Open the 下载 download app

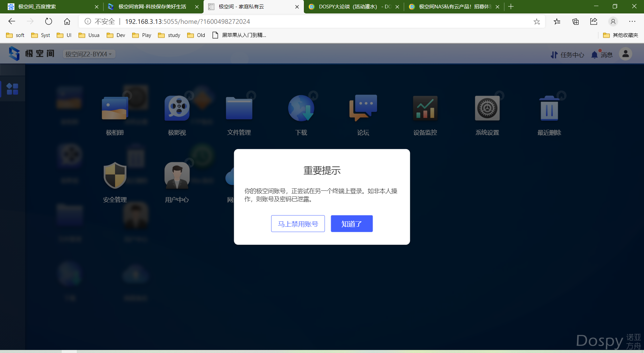[x=301, y=108]
